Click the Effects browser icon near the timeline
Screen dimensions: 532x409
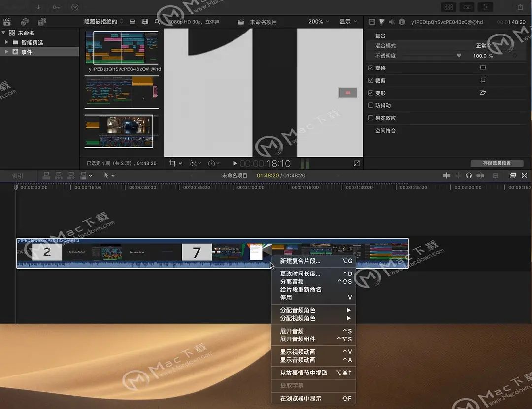(x=512, y=175)
